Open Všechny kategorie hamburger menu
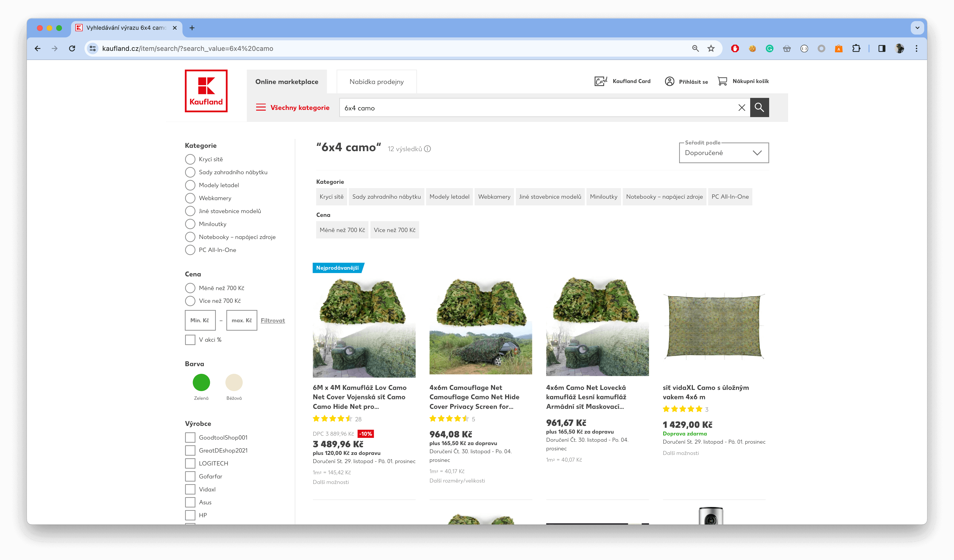 point(261,107)
